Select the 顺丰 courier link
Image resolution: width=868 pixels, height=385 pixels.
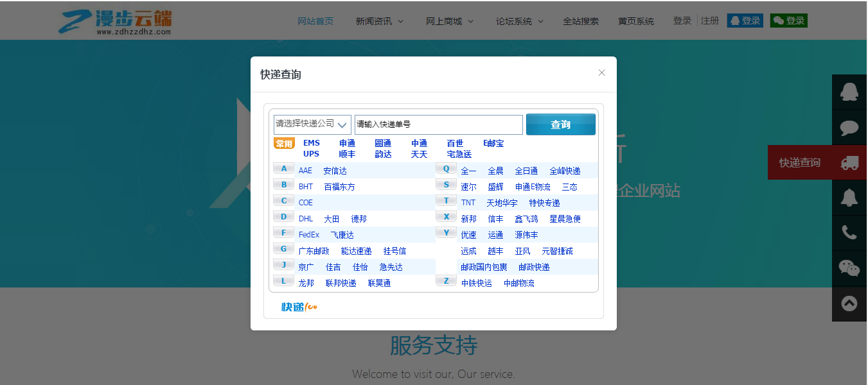[x=347, y=154]
